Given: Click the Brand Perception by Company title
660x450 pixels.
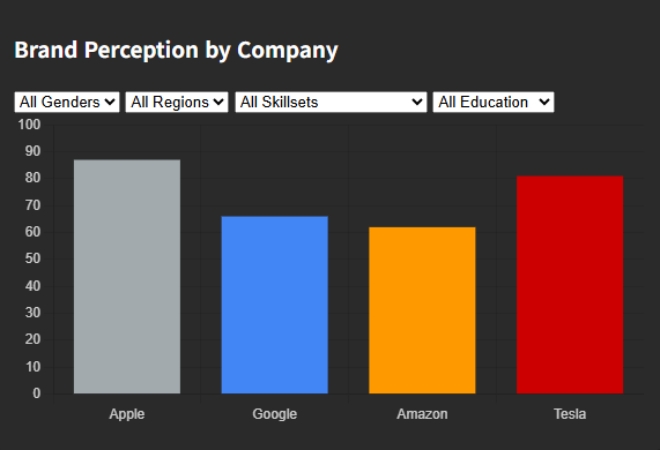Looking at the screenshot, I should point(176,50).
